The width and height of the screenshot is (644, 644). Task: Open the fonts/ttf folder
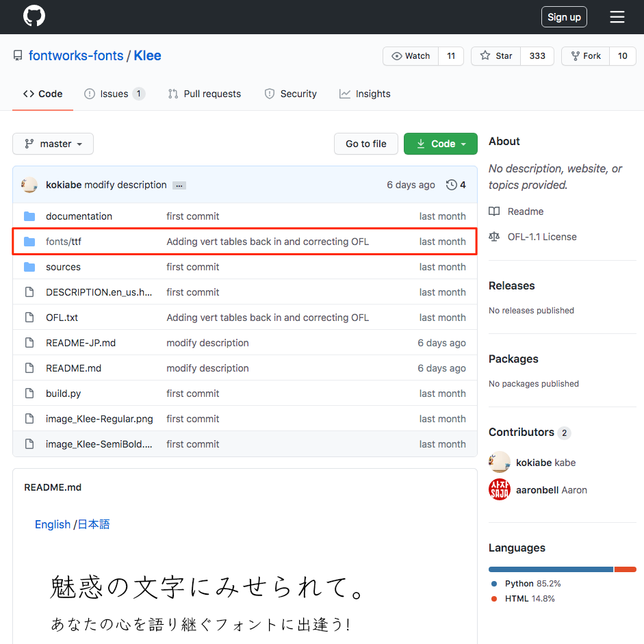(64, 242)
